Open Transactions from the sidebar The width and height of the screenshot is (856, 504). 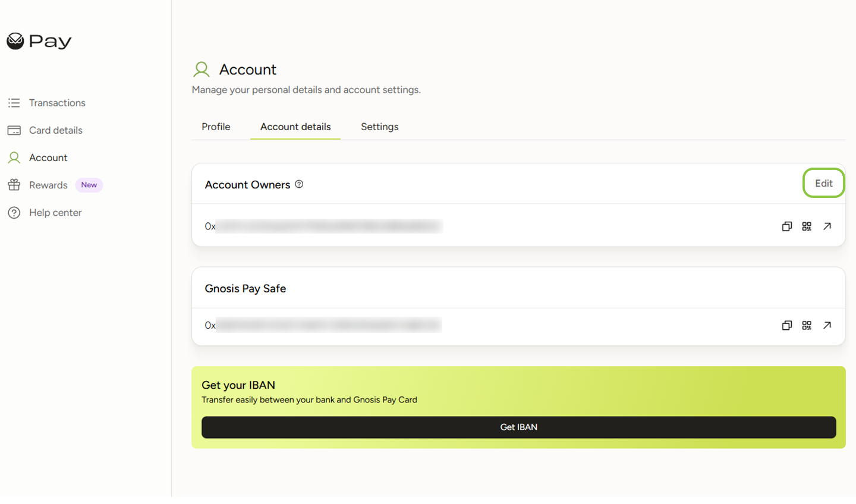tap(57, 103)
